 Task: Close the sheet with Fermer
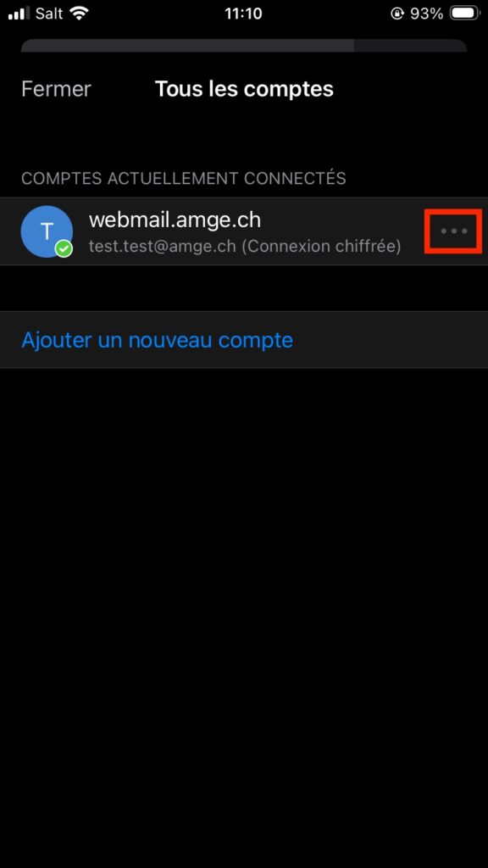pyautogui.click(x=56, y=89)
